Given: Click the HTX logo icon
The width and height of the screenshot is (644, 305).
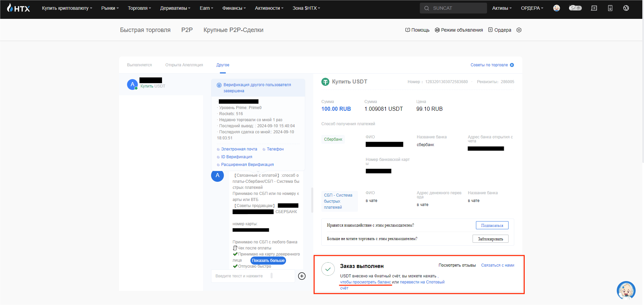Looking at the screenshot, I should pos(18,8).
